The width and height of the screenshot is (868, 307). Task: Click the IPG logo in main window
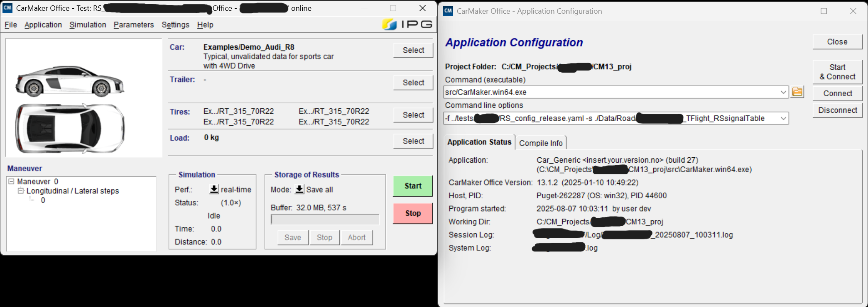407,24
